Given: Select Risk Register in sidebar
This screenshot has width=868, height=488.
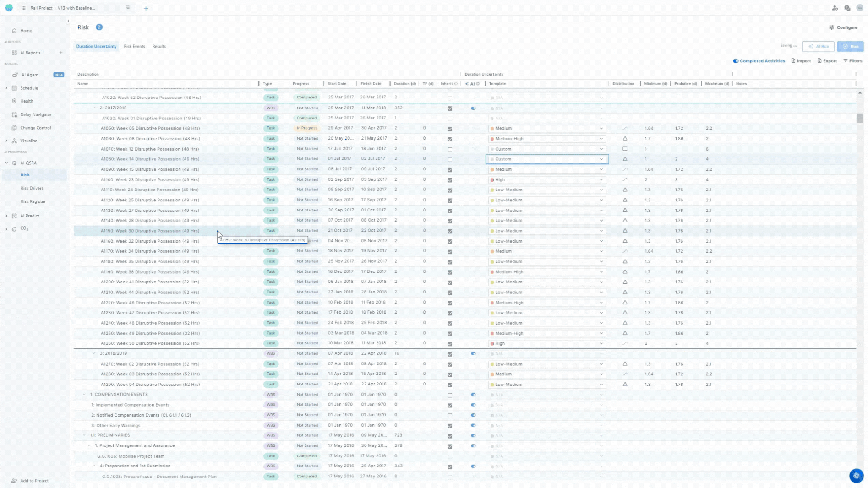Looking at the screenshot, I should pos(33,201).
